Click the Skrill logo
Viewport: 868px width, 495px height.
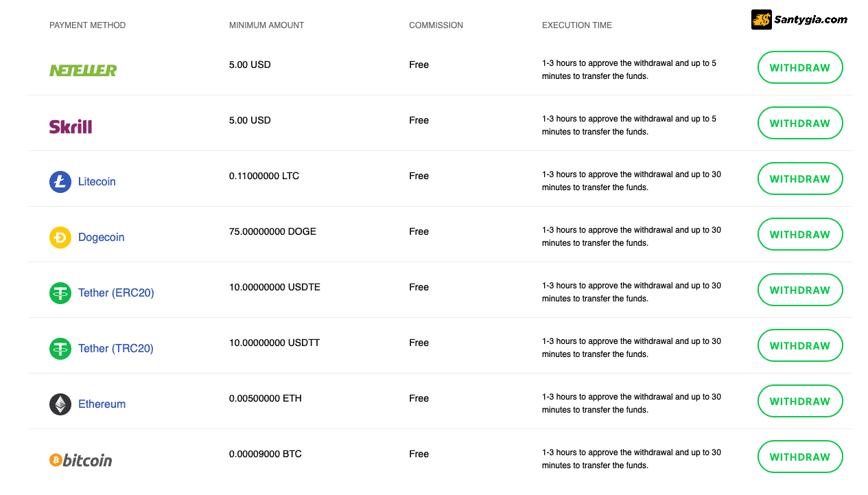click(x=71, y=126)
